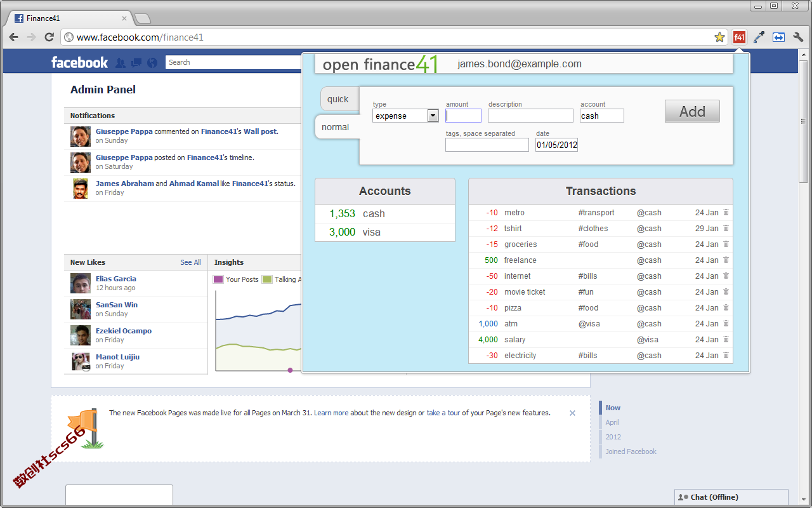812x508 pixels.
Task: Click the blue arrows extension icon
Action: 778,37
